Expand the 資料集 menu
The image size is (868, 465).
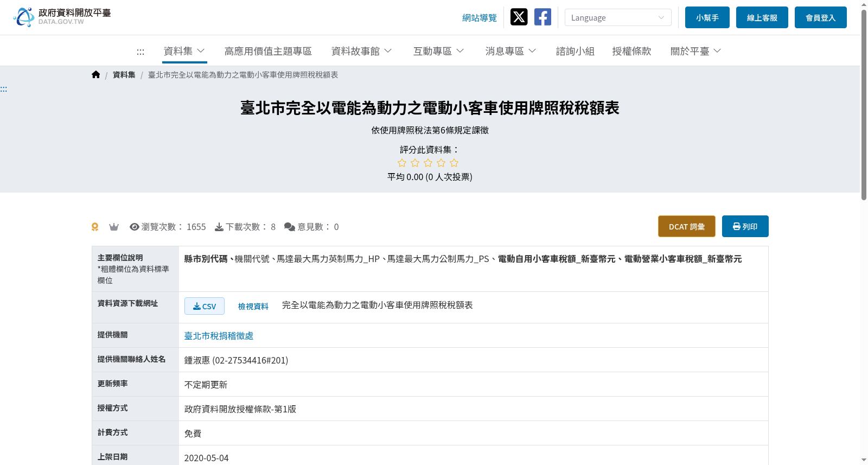pyautogui.click(x=184, y=51)
